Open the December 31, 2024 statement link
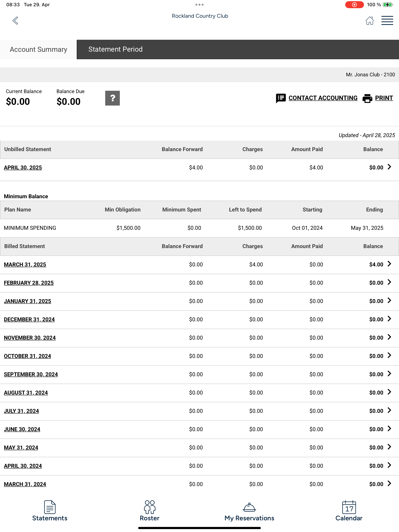Viewport: 399px width, 532px height. (x=29, y=319)
